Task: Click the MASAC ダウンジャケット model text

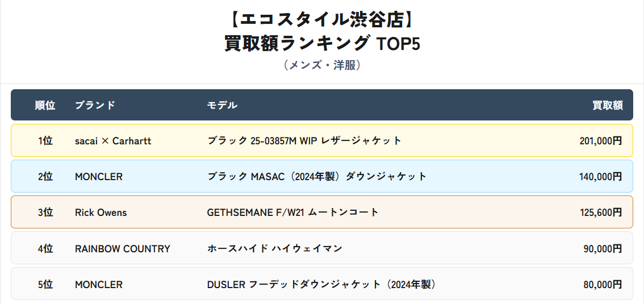Action: pyautogui.click(x=316, y=177)
